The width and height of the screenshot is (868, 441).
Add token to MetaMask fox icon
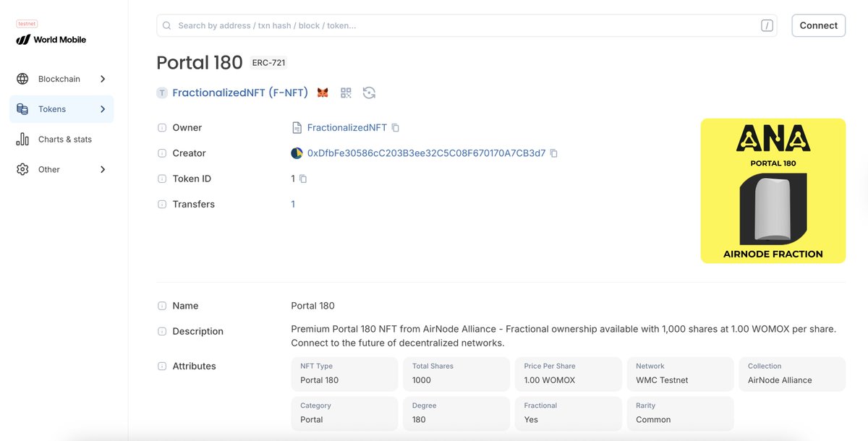pos(323,93)
